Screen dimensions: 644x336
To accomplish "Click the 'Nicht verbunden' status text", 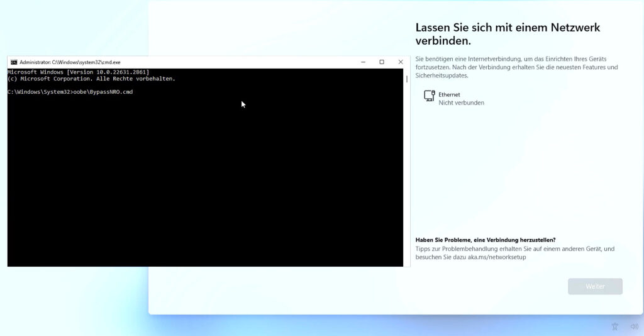I will [461, 103].
